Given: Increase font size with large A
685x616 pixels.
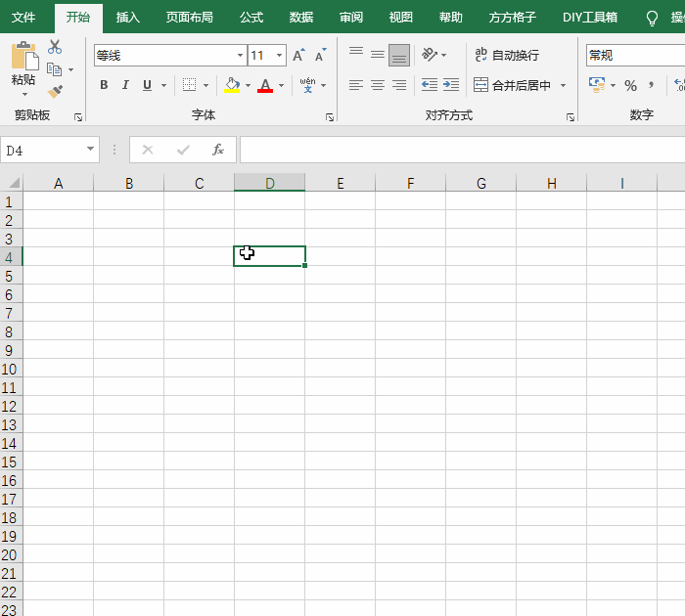Looking at the screenshot, I should 298,56.
